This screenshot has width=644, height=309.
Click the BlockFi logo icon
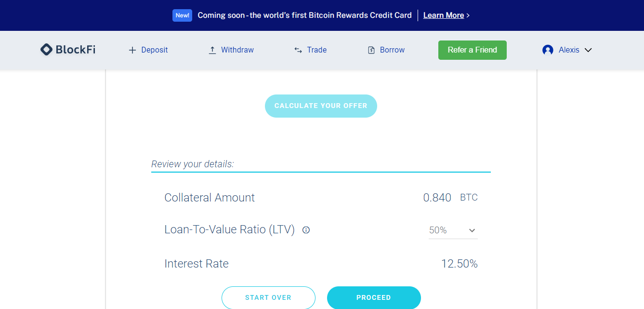coord(46,50)
